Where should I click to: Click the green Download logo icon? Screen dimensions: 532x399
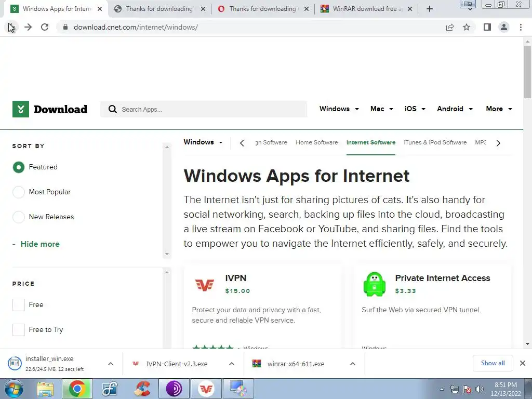21,109
